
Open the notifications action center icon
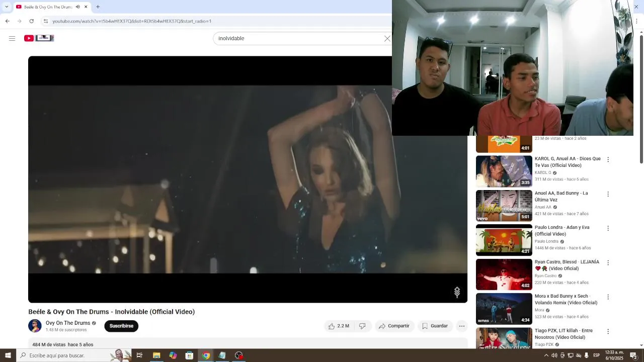634,355
